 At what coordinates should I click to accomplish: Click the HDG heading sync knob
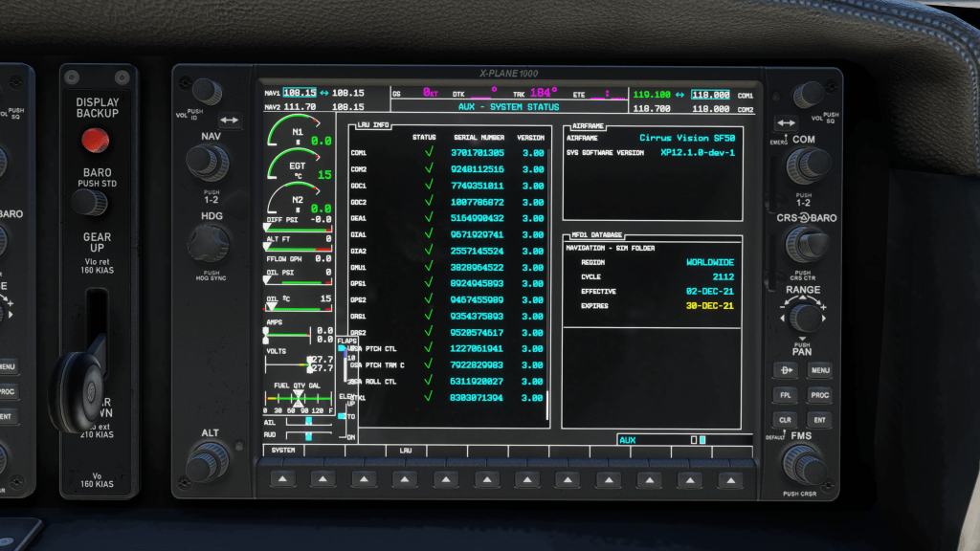[x=208, y=243]
